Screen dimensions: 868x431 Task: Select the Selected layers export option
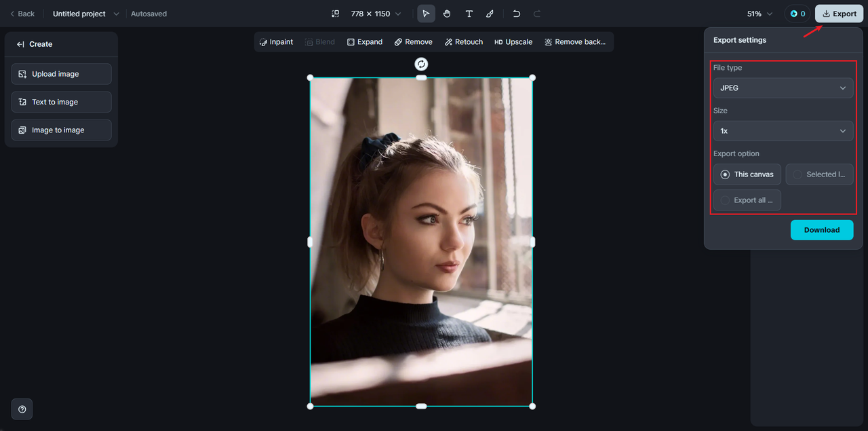click(819, 174)
